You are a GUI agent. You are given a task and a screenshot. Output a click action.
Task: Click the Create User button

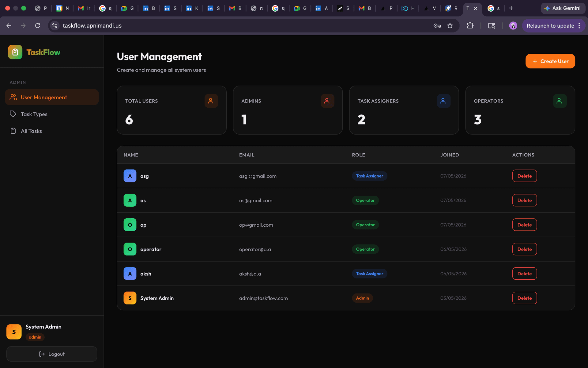550,61
